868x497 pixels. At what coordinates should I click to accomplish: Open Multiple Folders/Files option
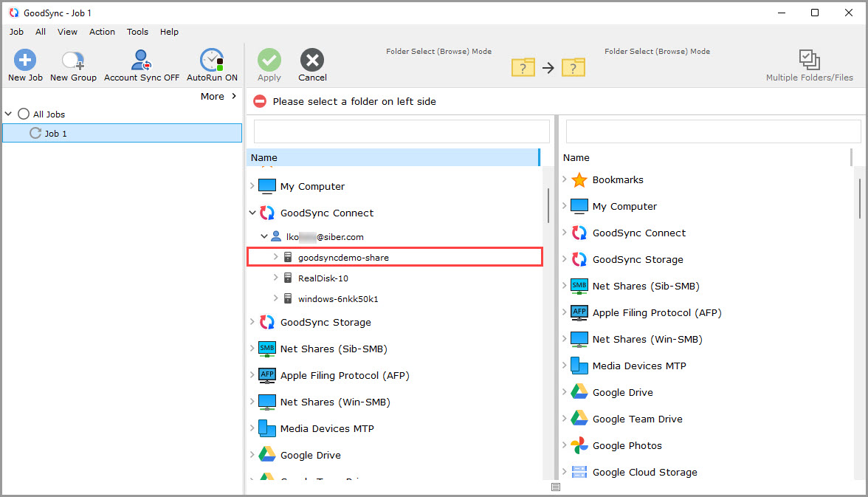[x=809, y=66]
